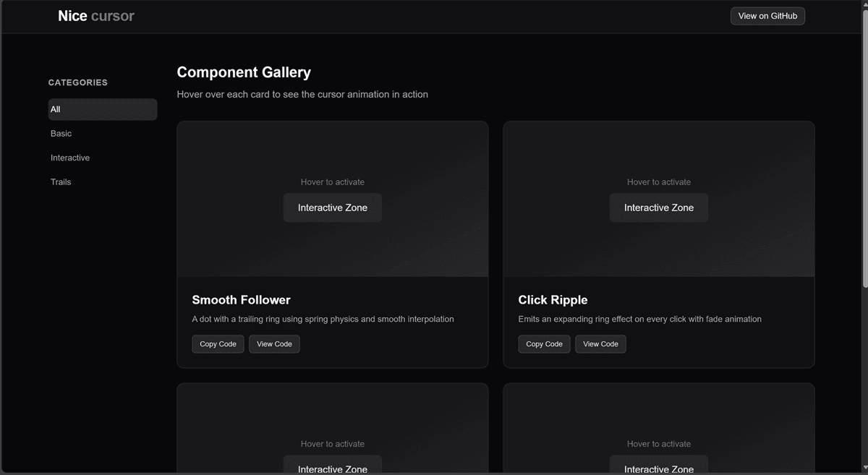Open the View on GitHub button
Image resolution: width=868 pixels, height=475 pixels.
coord(767,16)
